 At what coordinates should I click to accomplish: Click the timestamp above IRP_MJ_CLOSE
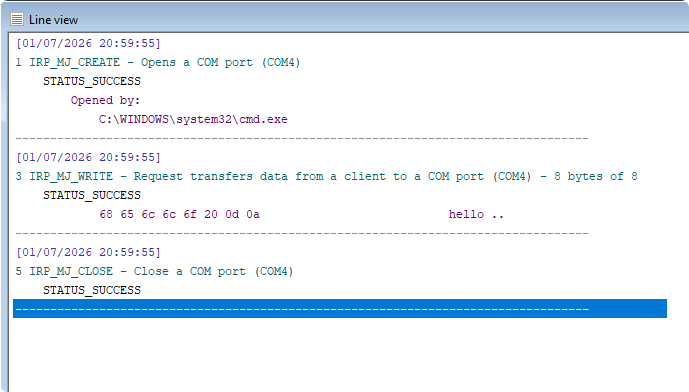[x=88, y=252]
